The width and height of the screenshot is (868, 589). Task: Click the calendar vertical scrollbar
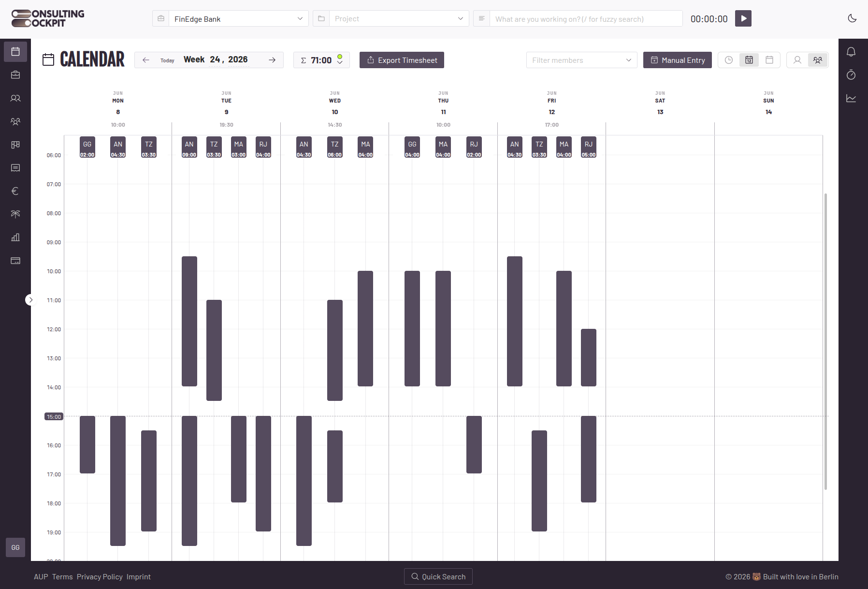pyautogui.click(x=825, y=341)
